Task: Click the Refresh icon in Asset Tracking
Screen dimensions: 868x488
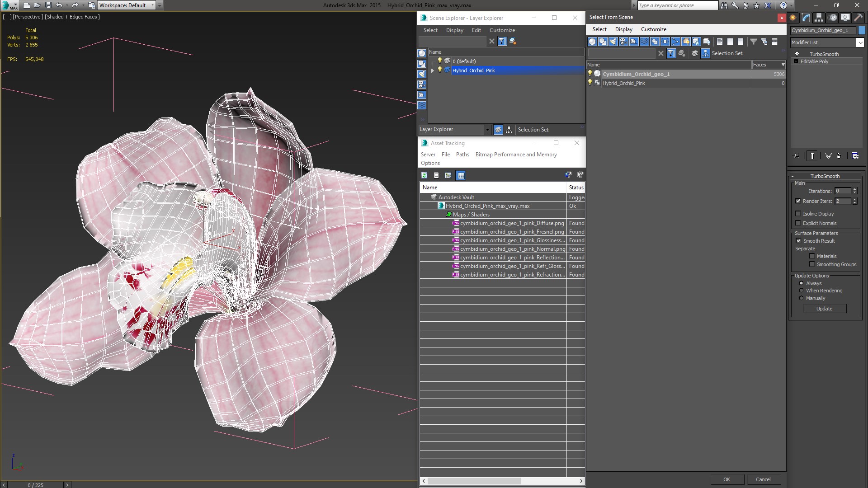Action: pyautogui.click(x=424, y=175)
